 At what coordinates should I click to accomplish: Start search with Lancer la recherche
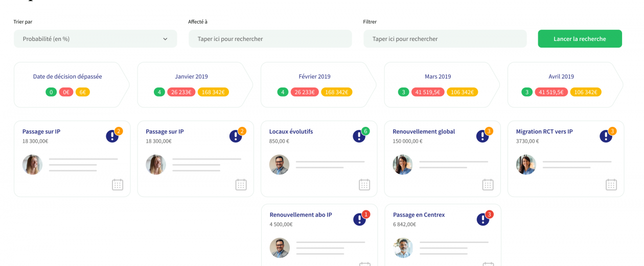(580, 39)
